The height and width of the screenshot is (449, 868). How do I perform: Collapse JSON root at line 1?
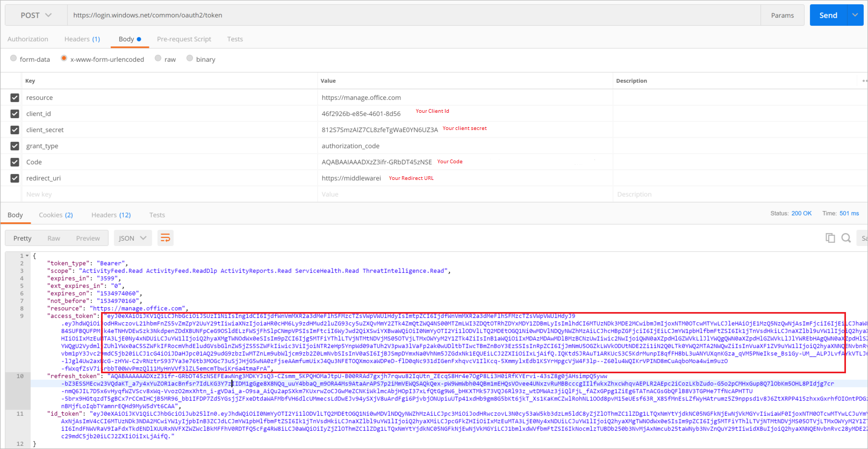coord(27,256)
